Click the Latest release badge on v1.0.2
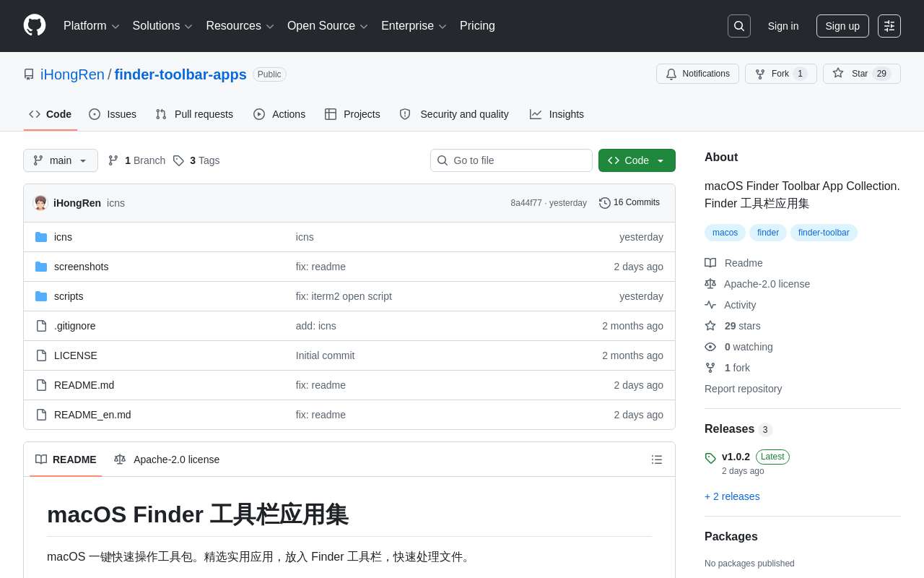Viewport: 924px width, 578px height. 772,457
